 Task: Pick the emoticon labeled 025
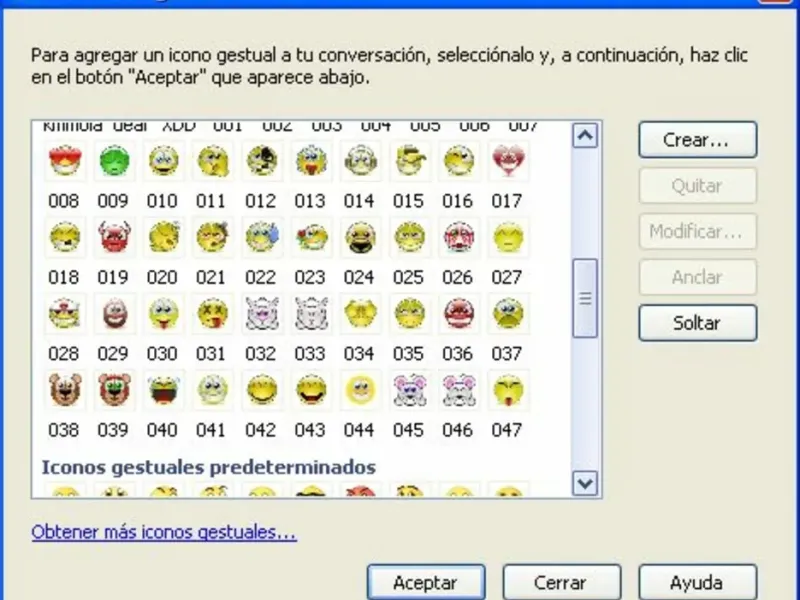click(x=410, y=237)
